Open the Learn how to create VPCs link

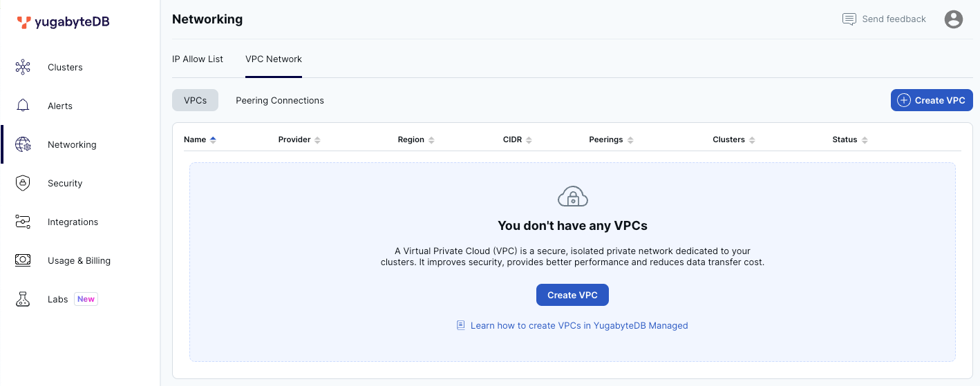pyautogui.click(x=578, y=325)
